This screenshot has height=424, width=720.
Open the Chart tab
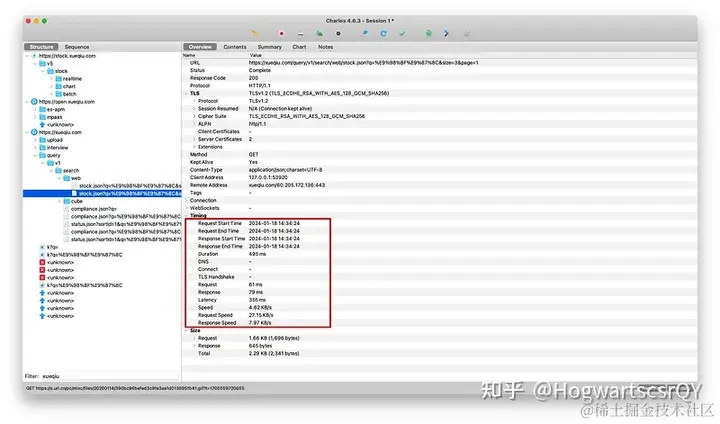coord(299,47)
